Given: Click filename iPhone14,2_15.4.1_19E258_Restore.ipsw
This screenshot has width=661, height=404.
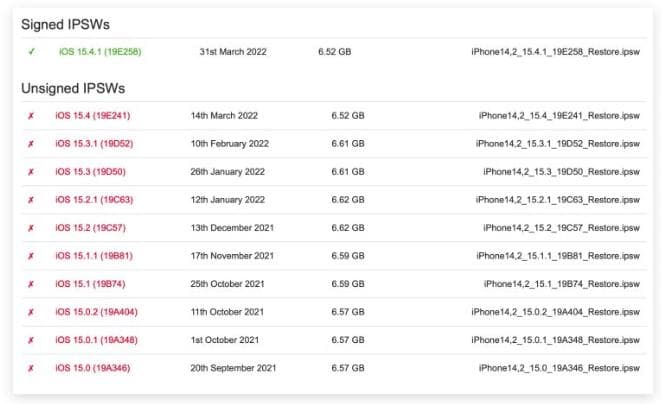Looking at the screenshot, I should coord(556,52).
